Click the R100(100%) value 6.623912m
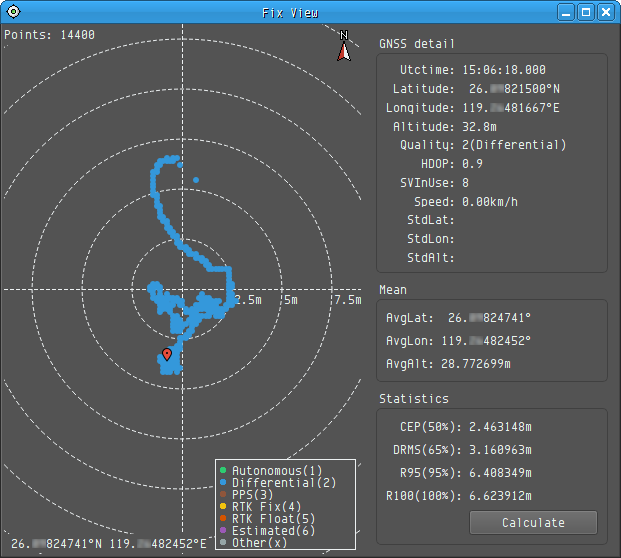This screenshot has width=621, height=558. pos(500,496)
